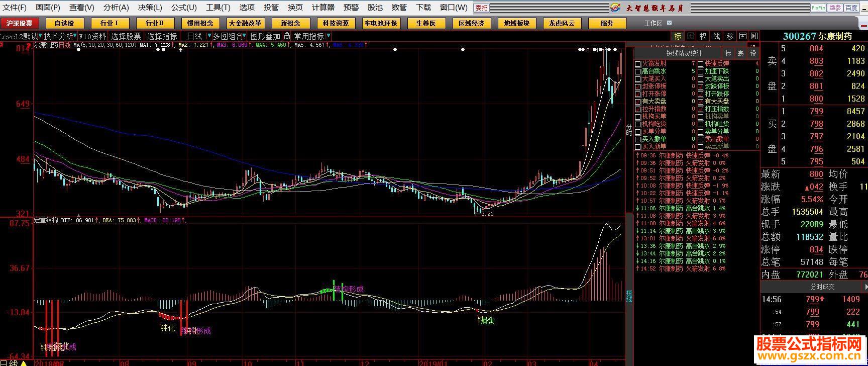Toggle the 快速反弹 checkbox
The height and width of the screenshot is (366, 868).
pos(701,64)
